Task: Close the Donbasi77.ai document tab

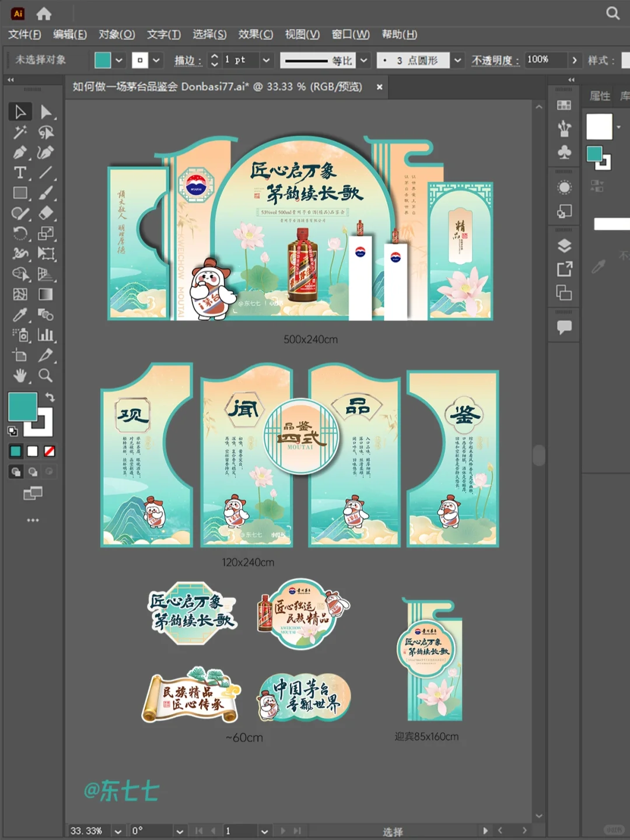Action: [x=379, y=87]
